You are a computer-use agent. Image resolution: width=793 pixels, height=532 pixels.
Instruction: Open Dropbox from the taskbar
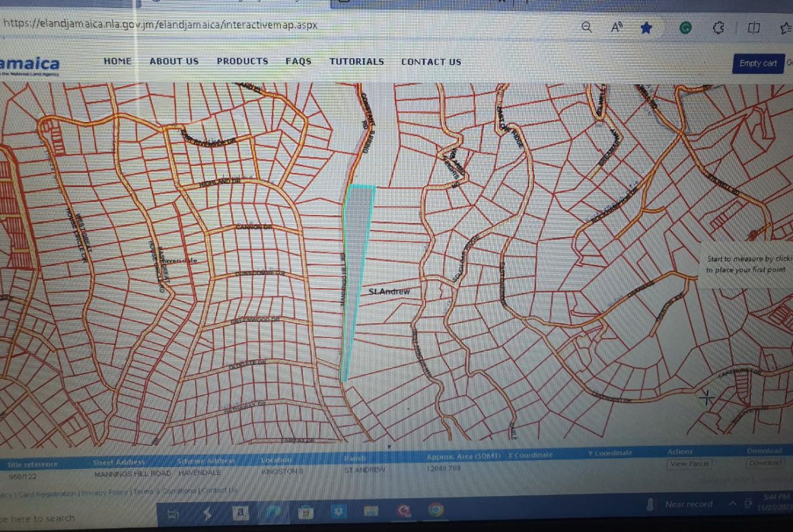pyautogui.click(x=338, y=512)
